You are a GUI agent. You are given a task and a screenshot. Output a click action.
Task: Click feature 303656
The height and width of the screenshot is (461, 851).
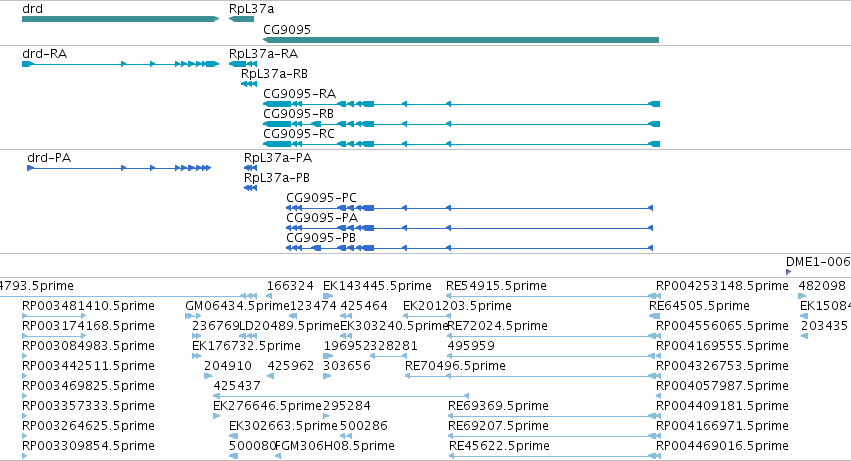pos(347,366)
